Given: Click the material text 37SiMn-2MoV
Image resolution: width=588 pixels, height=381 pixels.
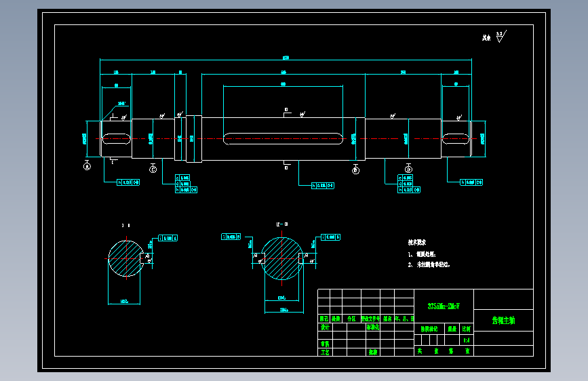Looking at the screenshot, I should tap(444, 306).
